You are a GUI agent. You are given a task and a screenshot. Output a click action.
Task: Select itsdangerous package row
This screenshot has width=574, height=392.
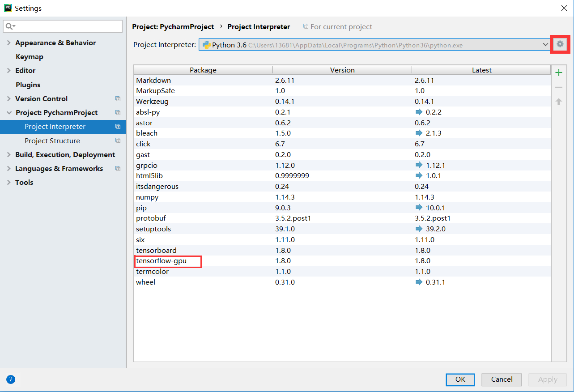(x=342, y=186)
